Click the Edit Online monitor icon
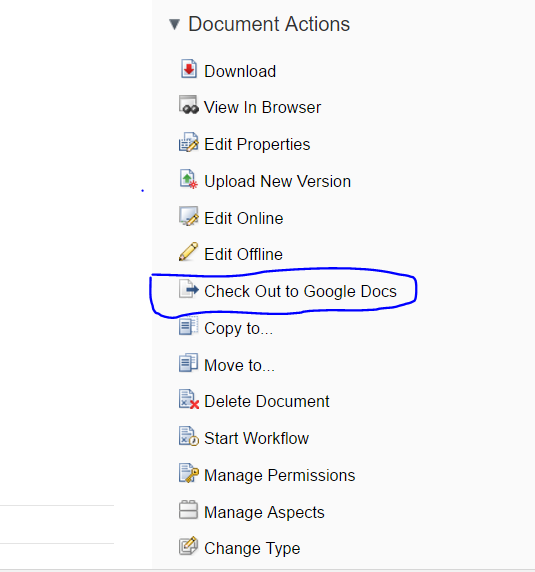This screenshot has width=535, height=572. click(x=189, y=216)
